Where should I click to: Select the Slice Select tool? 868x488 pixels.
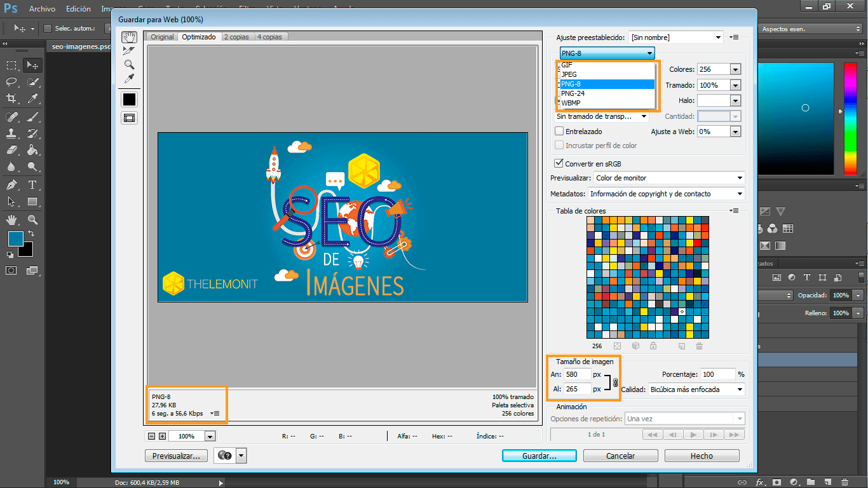(129, 51)
